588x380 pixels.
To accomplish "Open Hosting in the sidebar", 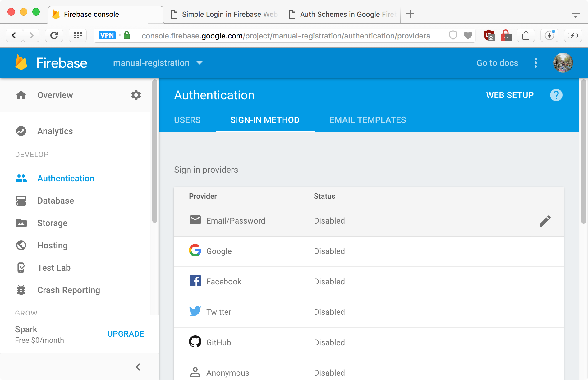I will (x=75, y=245).
